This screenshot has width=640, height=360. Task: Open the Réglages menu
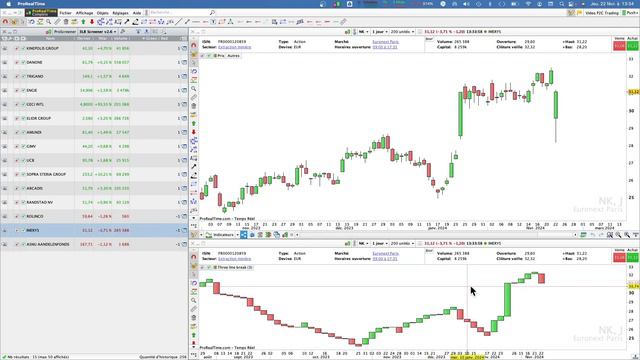[x=120, y=13]
